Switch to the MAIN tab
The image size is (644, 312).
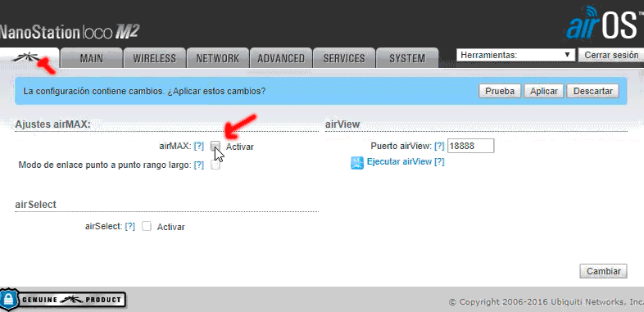[x=91, y=58]
